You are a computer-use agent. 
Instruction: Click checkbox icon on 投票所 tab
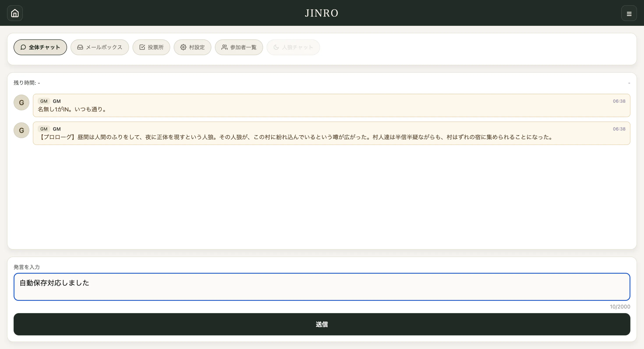(x=142, y=47)
